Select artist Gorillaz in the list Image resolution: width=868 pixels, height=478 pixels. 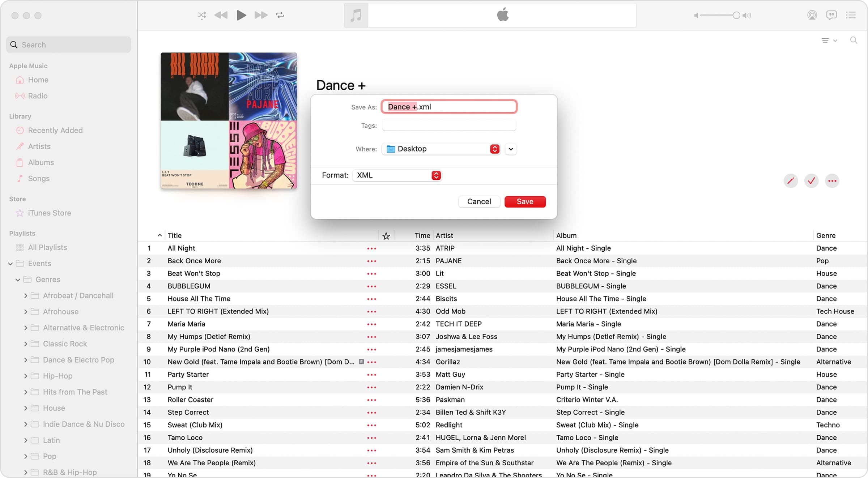click(448, 362)
